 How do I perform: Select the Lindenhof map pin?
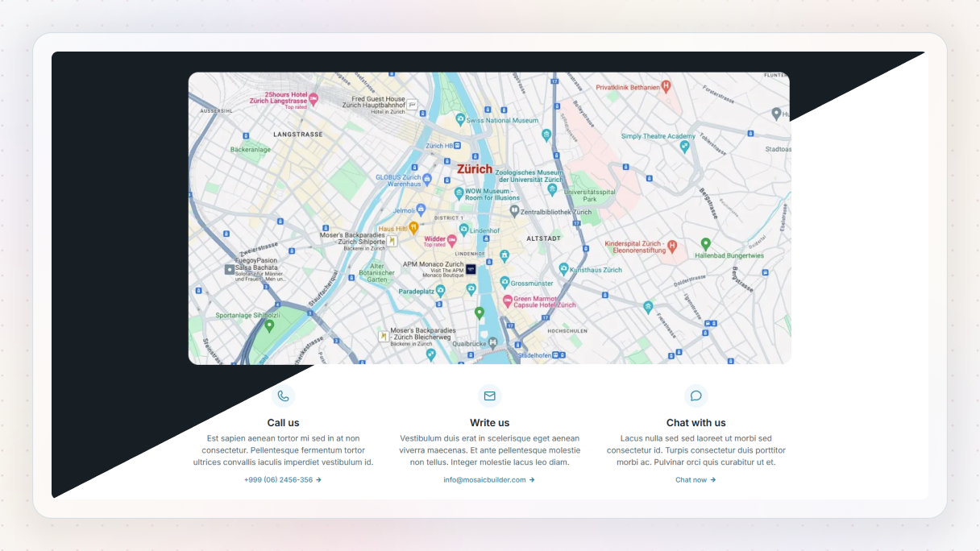coord(463,230)
